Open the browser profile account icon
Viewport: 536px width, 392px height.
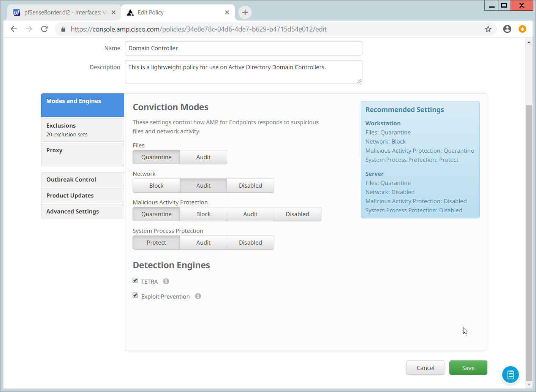pyautogui.click(x=507, y=29)
